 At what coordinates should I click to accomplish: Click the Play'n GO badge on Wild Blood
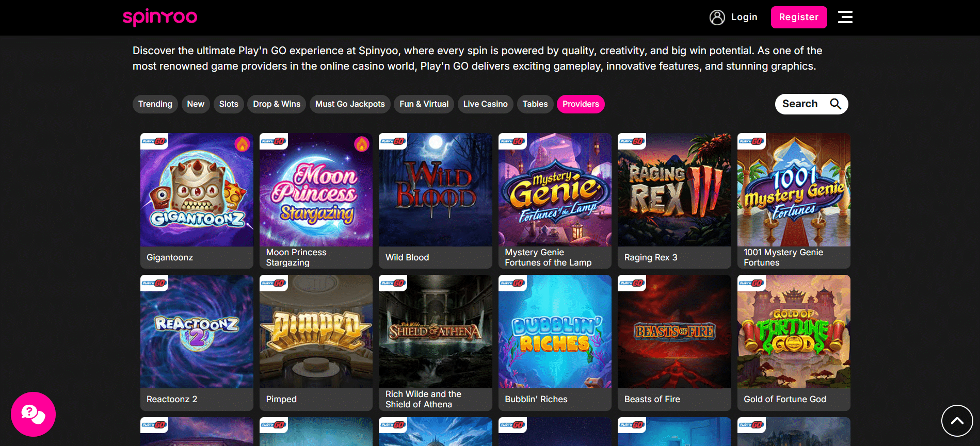[x=393, y=141]
